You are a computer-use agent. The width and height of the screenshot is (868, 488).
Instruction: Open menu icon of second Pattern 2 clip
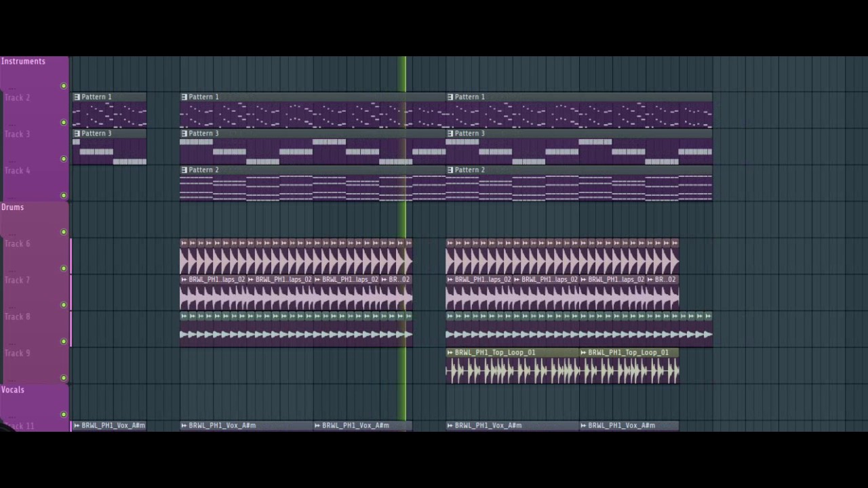[x=450, y=170]
